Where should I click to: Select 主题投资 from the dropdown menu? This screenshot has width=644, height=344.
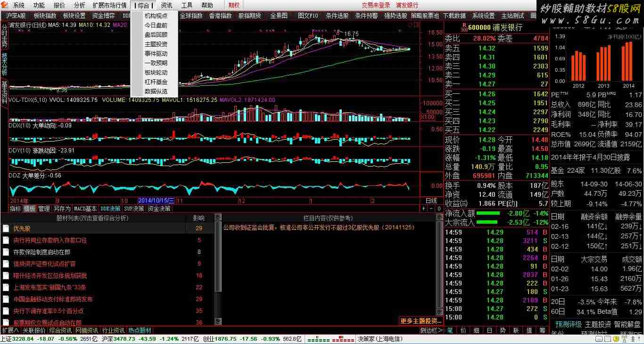(x=156, y=44)
